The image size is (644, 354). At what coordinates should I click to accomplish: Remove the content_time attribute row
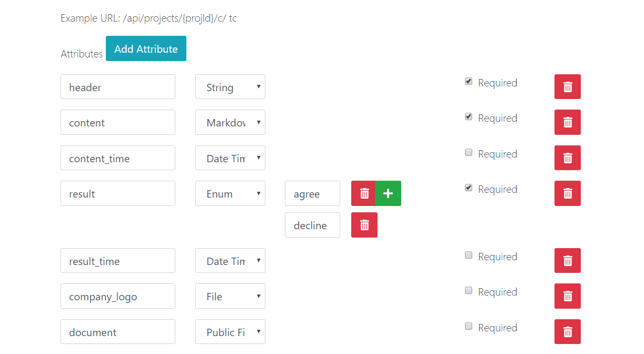(x=567, y=158)
